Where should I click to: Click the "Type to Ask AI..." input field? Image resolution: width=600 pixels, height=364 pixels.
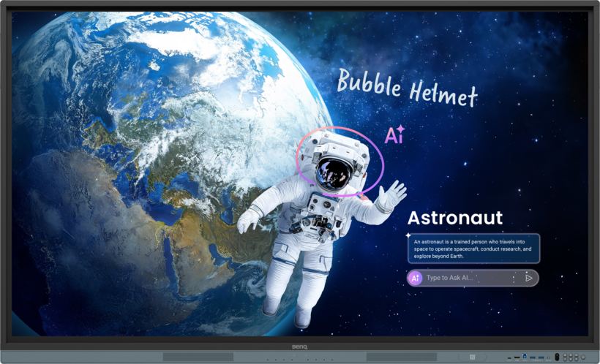pos(473,278)
